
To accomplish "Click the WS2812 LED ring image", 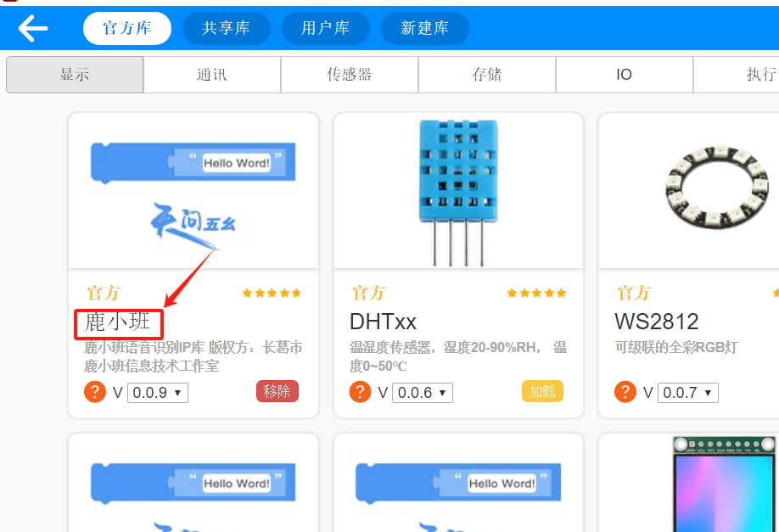I will [x=716, y=188].
